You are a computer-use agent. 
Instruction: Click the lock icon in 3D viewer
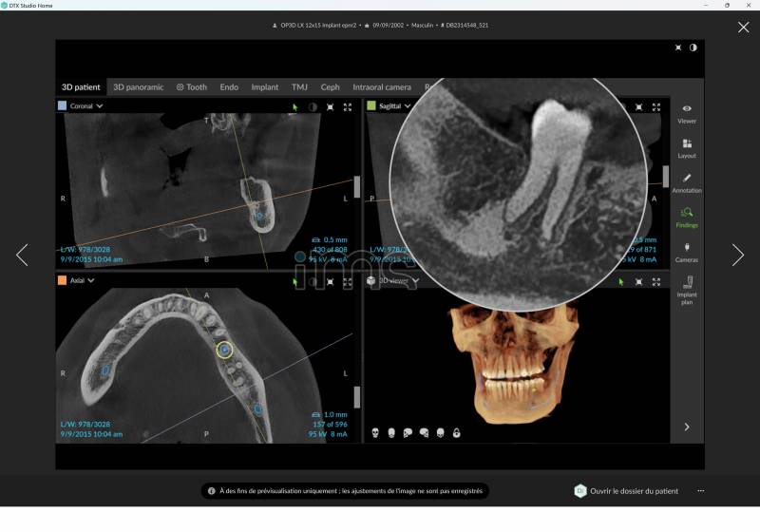click(x=456, y=433)
